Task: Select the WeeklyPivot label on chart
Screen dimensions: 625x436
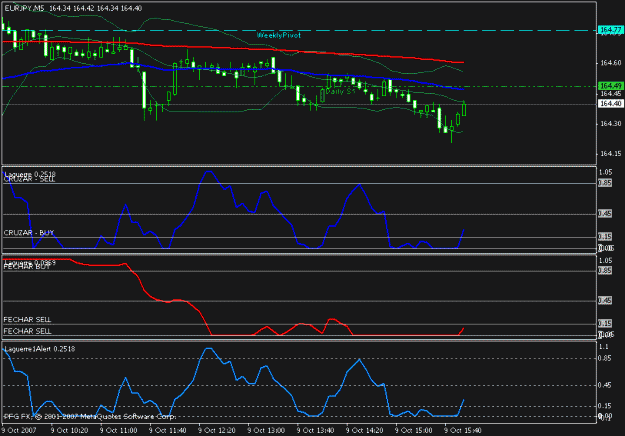Action: click(278, 35)
